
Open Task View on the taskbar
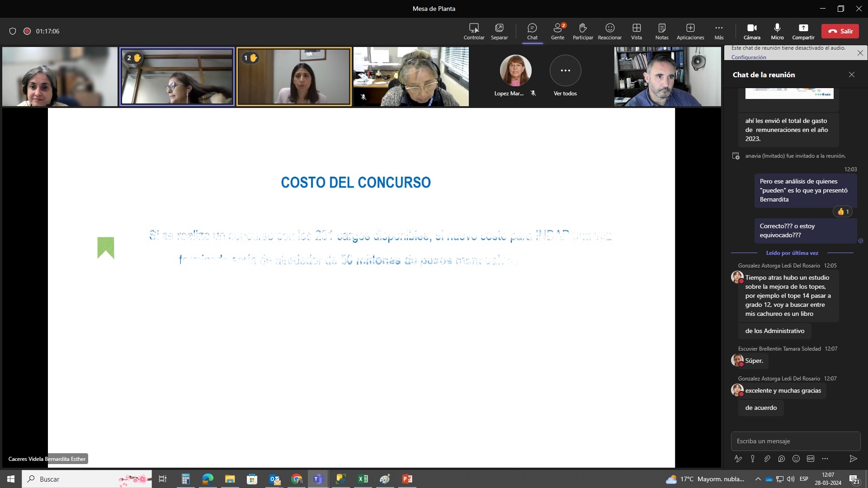coord(163,479)
